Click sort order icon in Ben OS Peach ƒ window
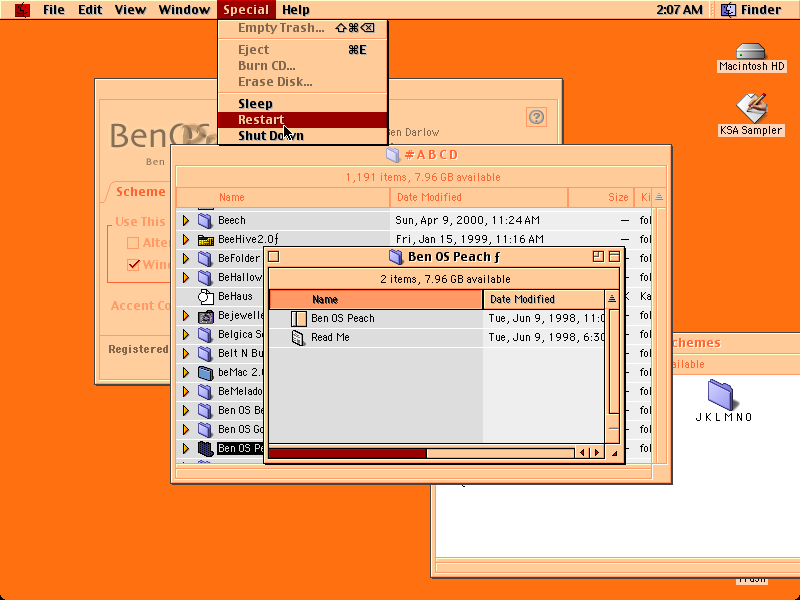The width and height of the screenshot is (800, 600). (x=612, y=299)
